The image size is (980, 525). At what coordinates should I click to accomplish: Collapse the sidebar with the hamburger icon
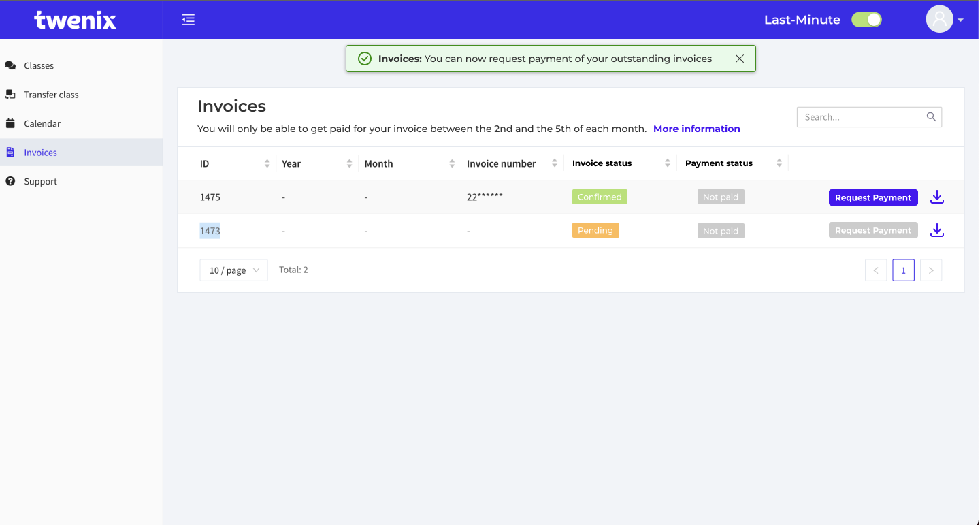tap(188, 19)
